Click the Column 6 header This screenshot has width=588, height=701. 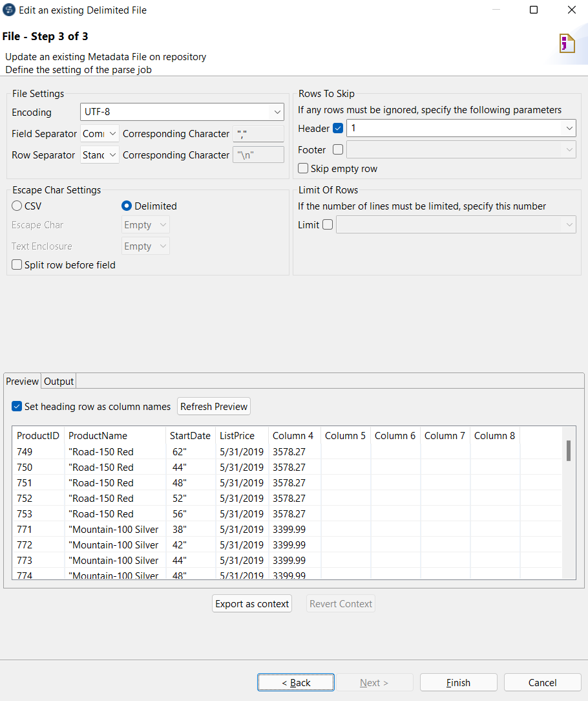tap(395, 435)
